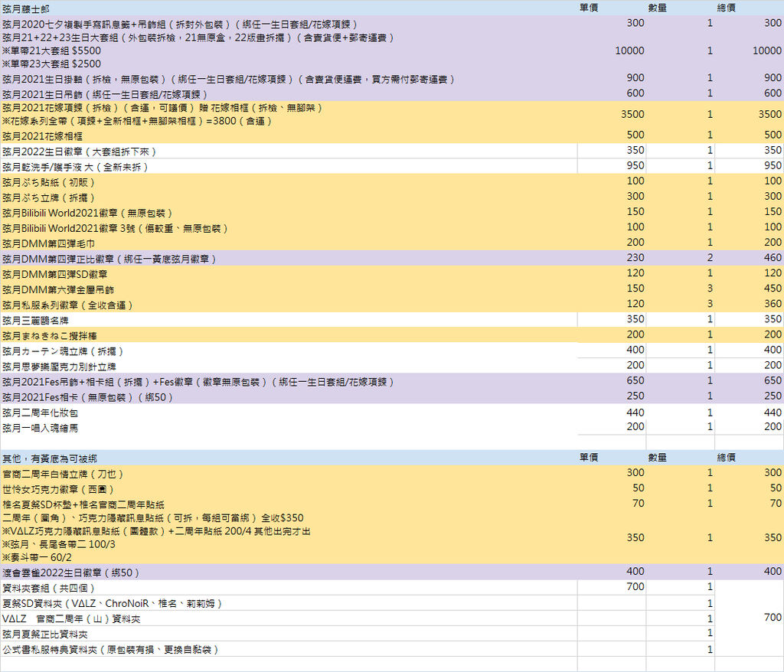This screenshot has height=672, width=784.
Task: Click '總價' header in the 其他 section row
Action: pyautogui.click(x=726, y=458)
